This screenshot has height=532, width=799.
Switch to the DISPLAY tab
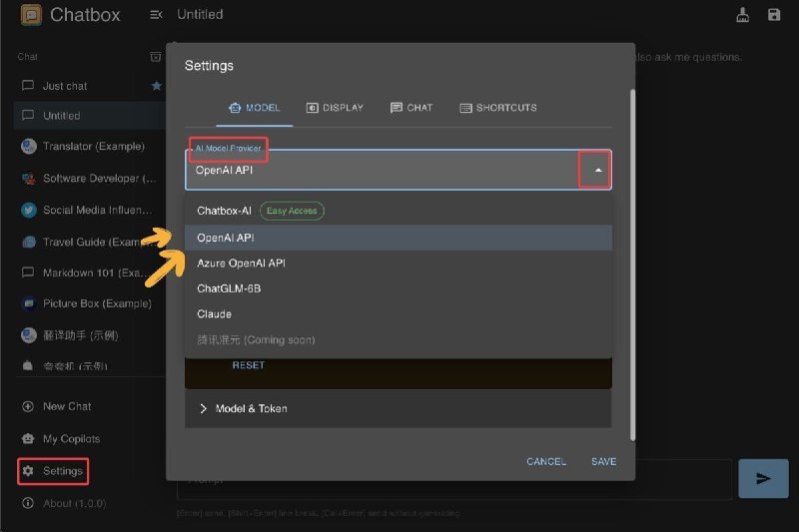pos(335,108)
